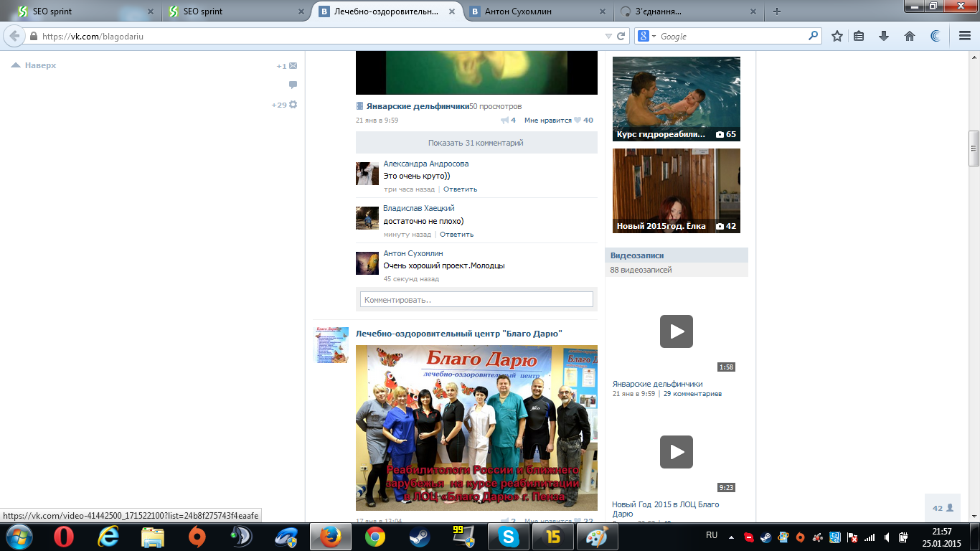This screenshot has height=551, width=980.
Task: Switch to Google Chrome on the taskbar
Action: pyautogui.click(x=374, y=537)
